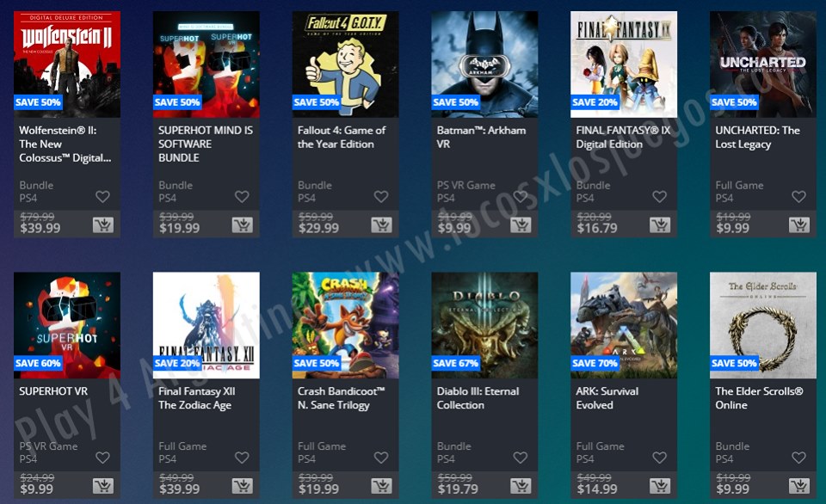Viewport: 826px width, 504px height.
Task: Add Crash Bandicoot N. Sane Trilogy to cart
Action: [381, 486]
